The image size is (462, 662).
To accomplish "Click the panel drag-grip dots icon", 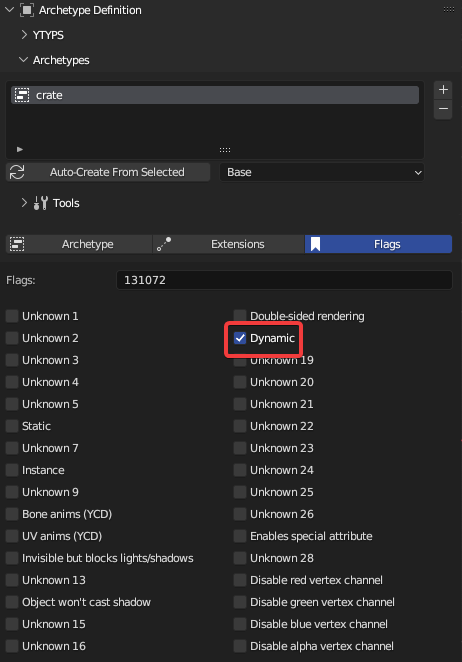I will 449,10.
